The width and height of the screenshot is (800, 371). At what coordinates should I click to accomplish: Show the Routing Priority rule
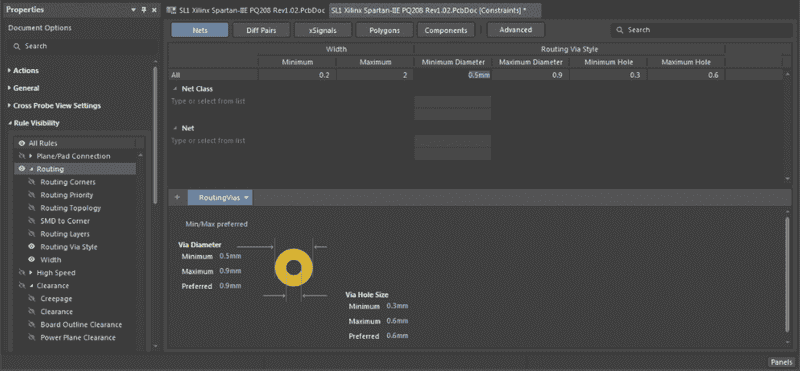coord(32,195)
